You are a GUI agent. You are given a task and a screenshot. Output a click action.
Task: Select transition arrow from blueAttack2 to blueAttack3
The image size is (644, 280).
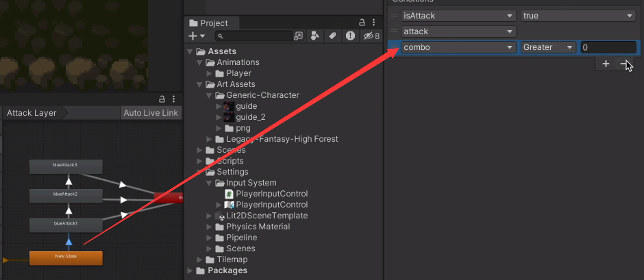(69, 181)
